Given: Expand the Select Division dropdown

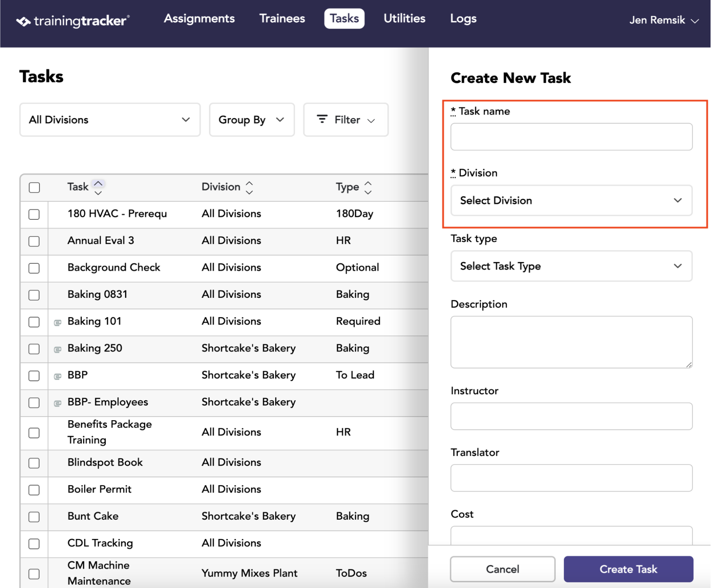Looking at the screenshot, I should tap(571, 200).
